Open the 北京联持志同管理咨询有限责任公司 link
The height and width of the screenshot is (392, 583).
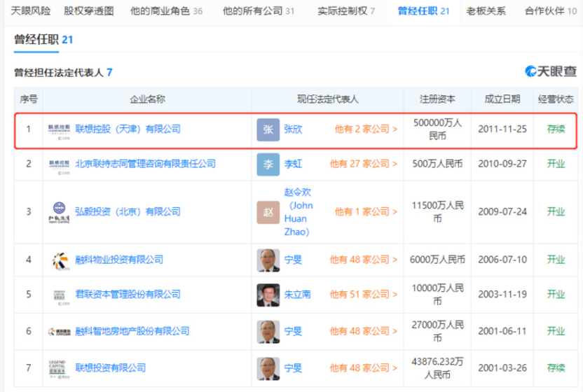coord(145,164)
